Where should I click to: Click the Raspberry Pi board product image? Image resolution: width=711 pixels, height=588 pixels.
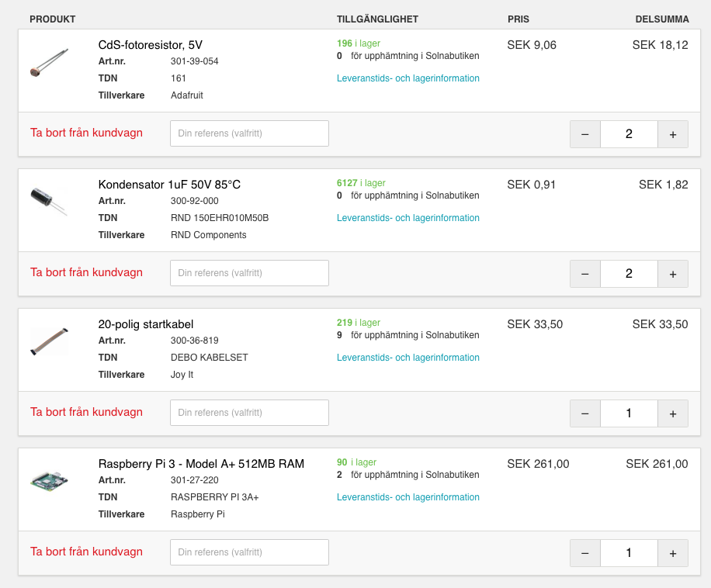tap(50, 480)
